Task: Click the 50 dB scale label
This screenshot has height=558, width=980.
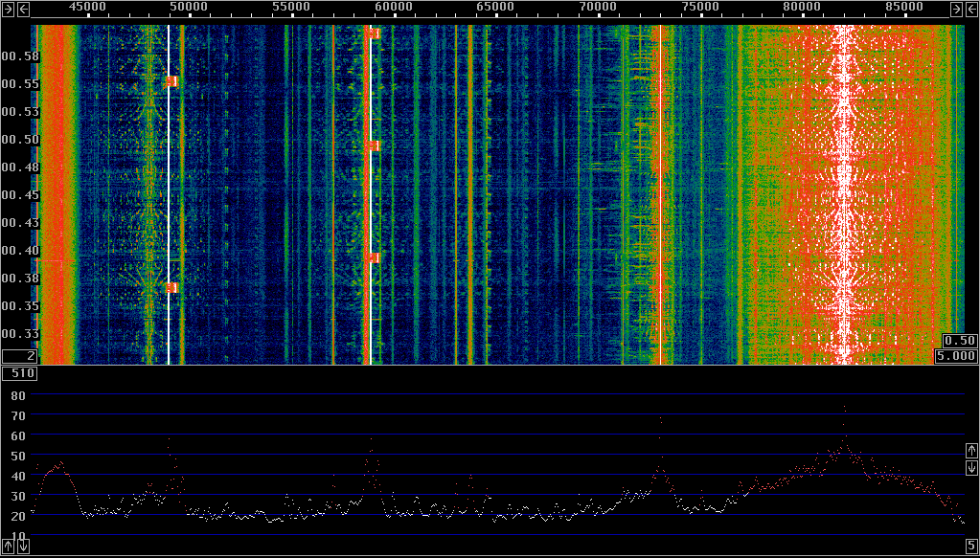Action: point(17,456)
